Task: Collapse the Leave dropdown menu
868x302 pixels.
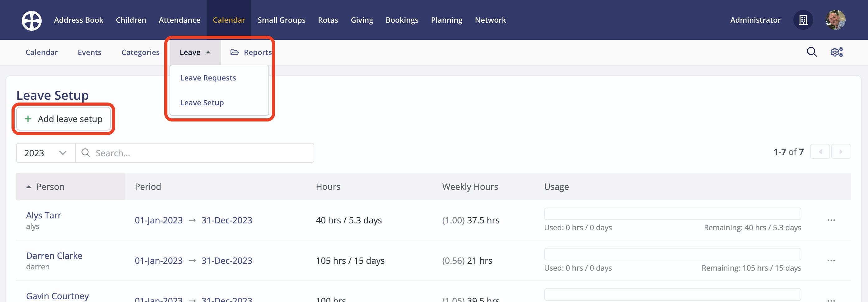Action: tap(195, 53)
